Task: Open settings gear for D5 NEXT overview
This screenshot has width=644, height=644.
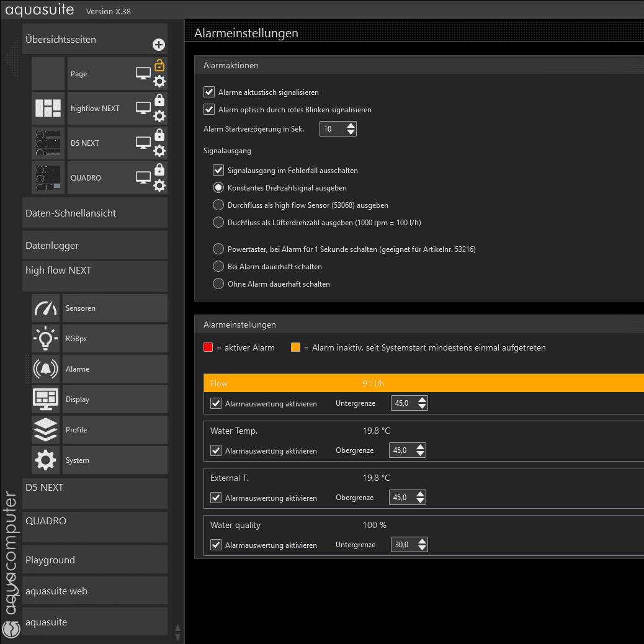Action: click(x=159, y=151)
